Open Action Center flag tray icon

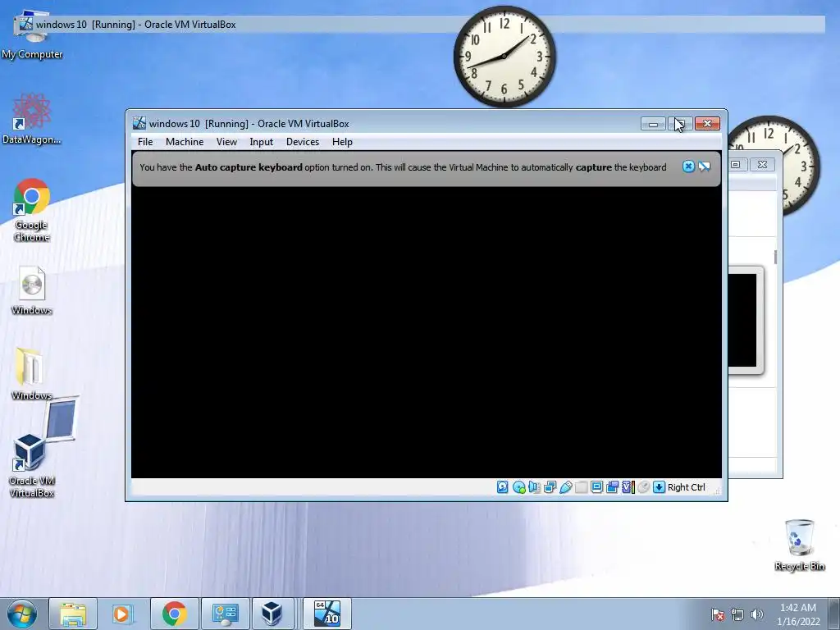[718, 614]
